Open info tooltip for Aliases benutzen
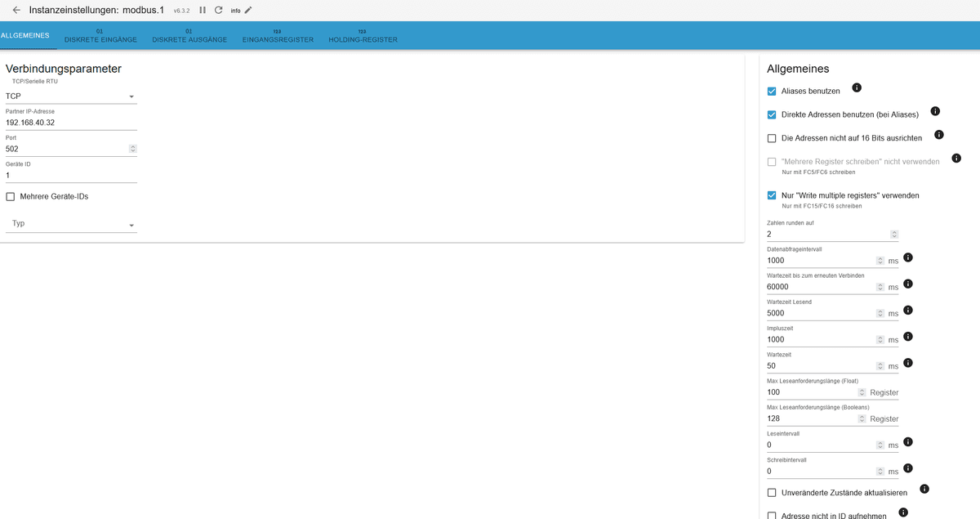The image size is (980, 519). (856, 87)
